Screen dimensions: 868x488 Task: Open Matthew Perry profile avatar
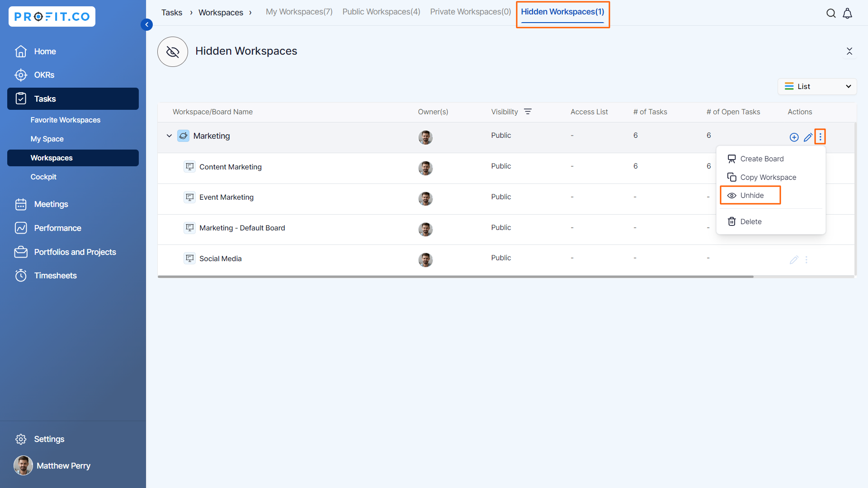point(23,465)
